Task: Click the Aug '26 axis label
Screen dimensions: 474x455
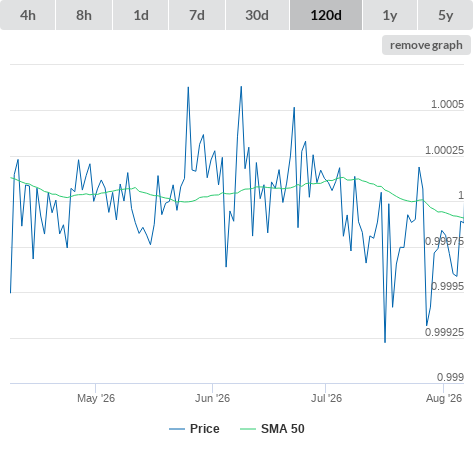Action: pyautogui.click(x=444, y=398)
